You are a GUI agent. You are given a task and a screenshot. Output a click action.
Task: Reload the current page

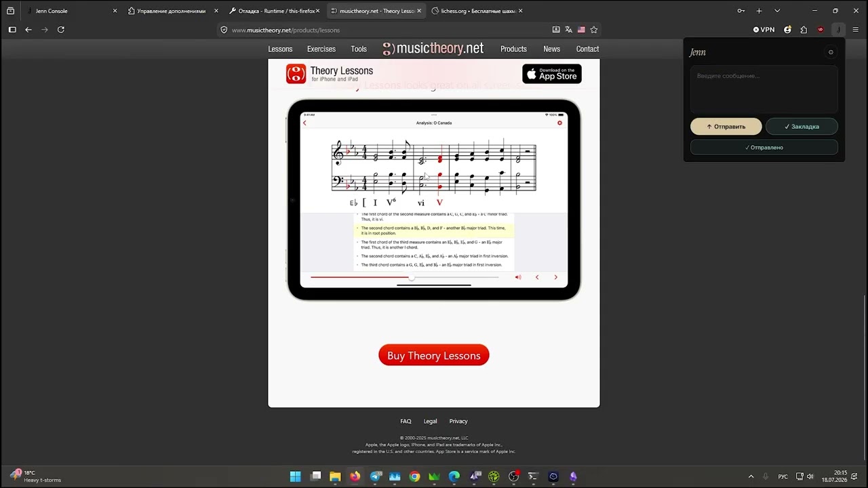tap(61, 30)
